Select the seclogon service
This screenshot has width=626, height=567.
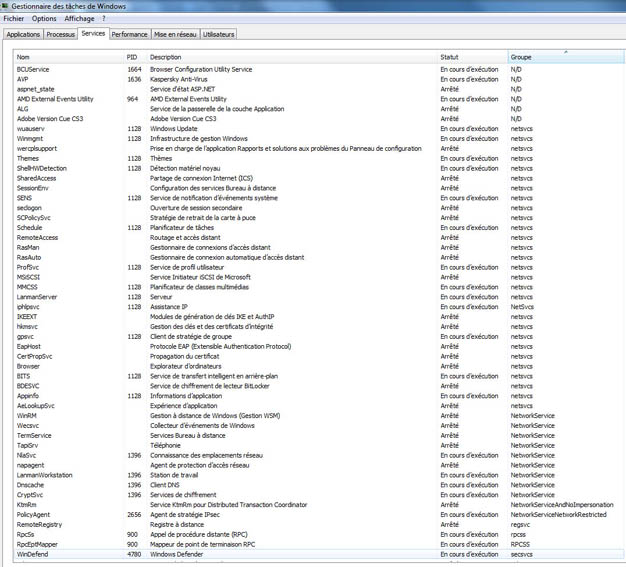tap(319, 208)
